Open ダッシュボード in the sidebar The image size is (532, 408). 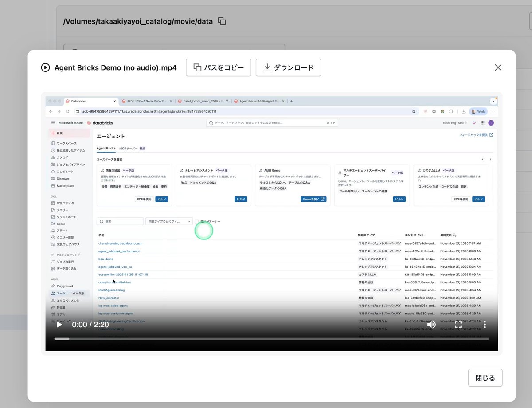[64, 217]
